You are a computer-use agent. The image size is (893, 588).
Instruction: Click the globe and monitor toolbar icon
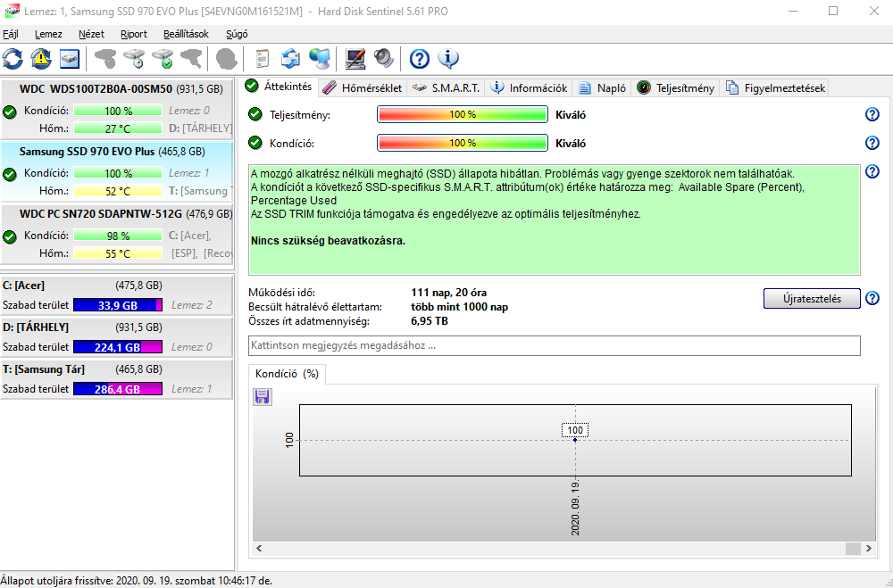(320, 59)
